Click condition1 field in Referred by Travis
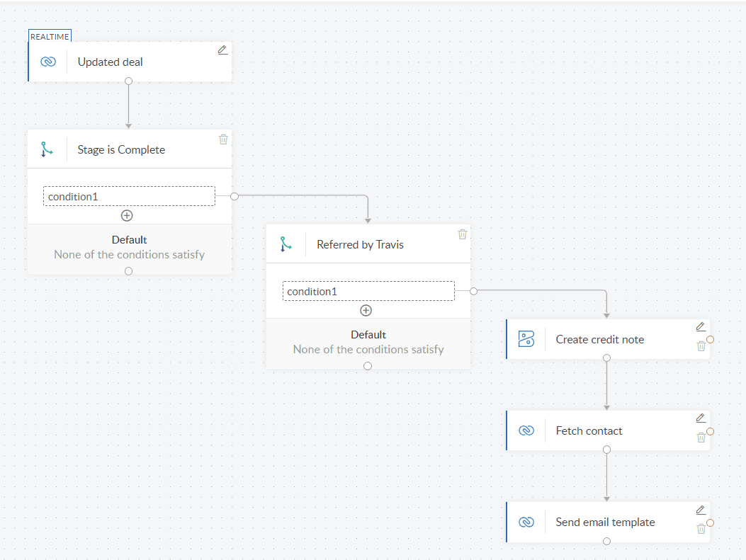The width and height of the screenshot is (746, 560). click(368, 290)
